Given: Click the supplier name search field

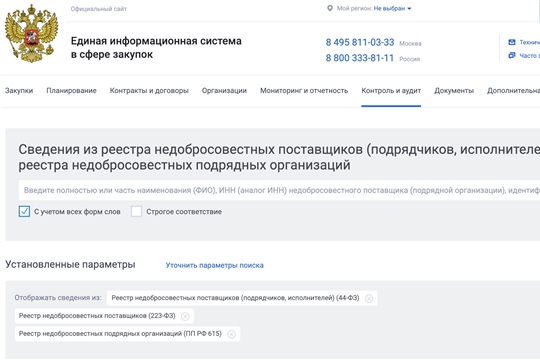Looking at the screenshot, I should click(279, 190).
